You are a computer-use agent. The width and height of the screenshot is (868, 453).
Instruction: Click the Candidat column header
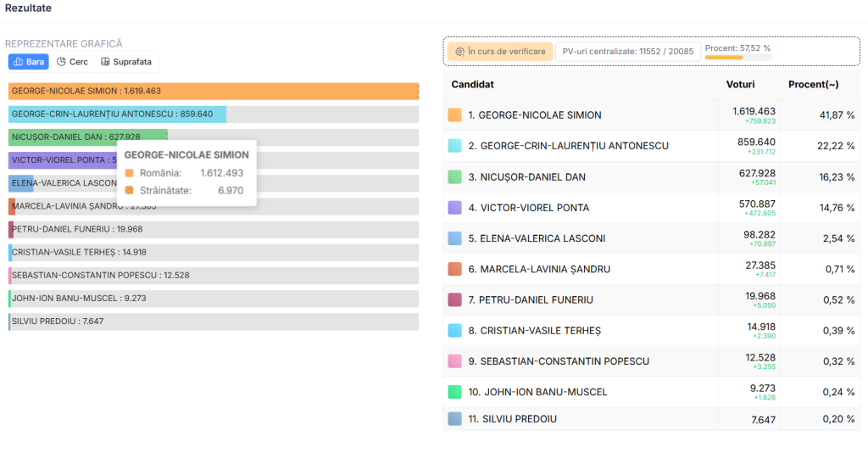(x=472, y=85)
